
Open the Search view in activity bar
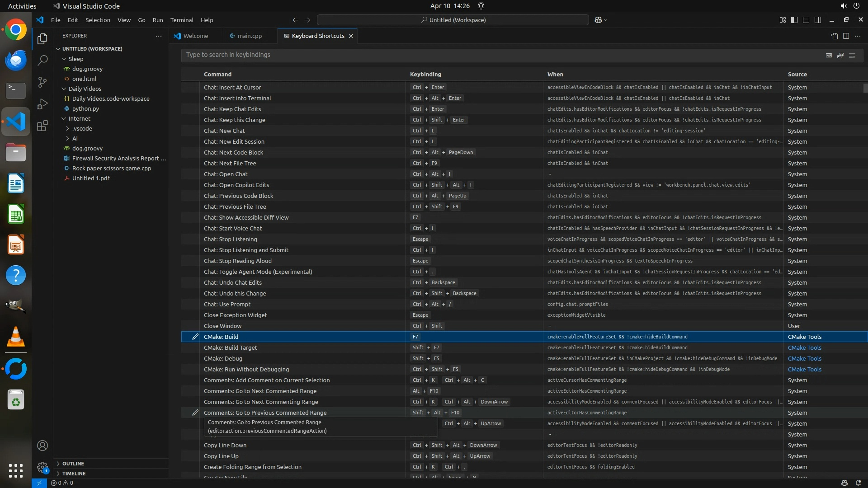tap(42, 60)
